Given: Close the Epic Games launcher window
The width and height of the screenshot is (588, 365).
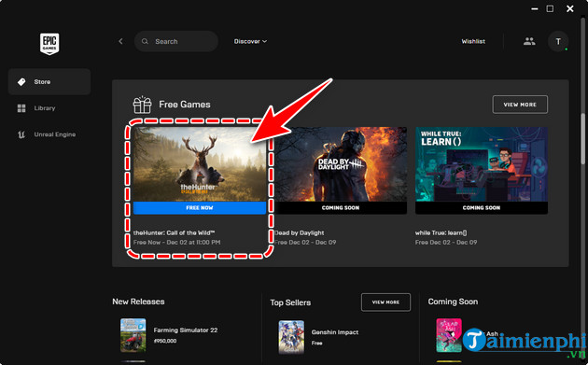Looking at the screenshot, I should 570,8.
